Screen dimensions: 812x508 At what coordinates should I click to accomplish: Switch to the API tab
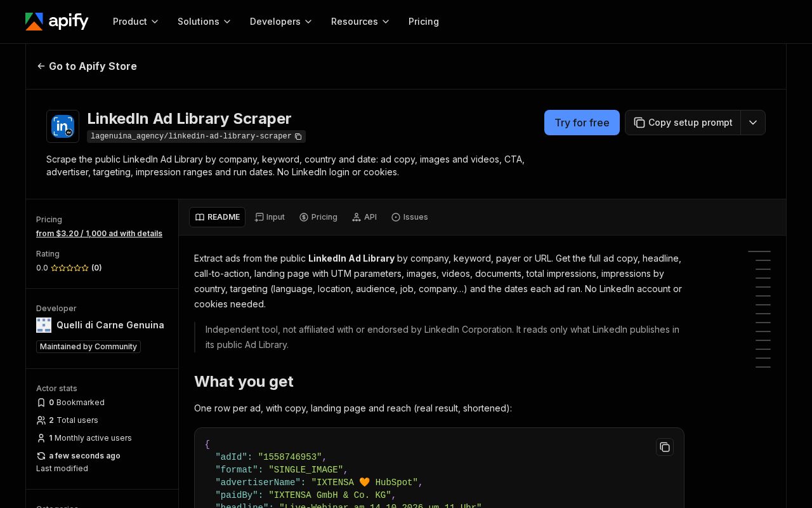[x=365, y=217]
